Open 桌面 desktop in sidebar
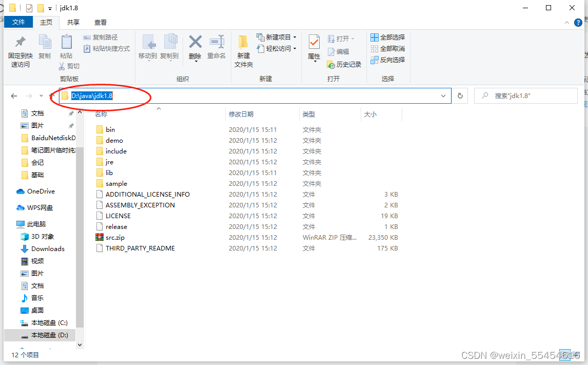Screen dimensions: 588x365 [x=37, y=310]
